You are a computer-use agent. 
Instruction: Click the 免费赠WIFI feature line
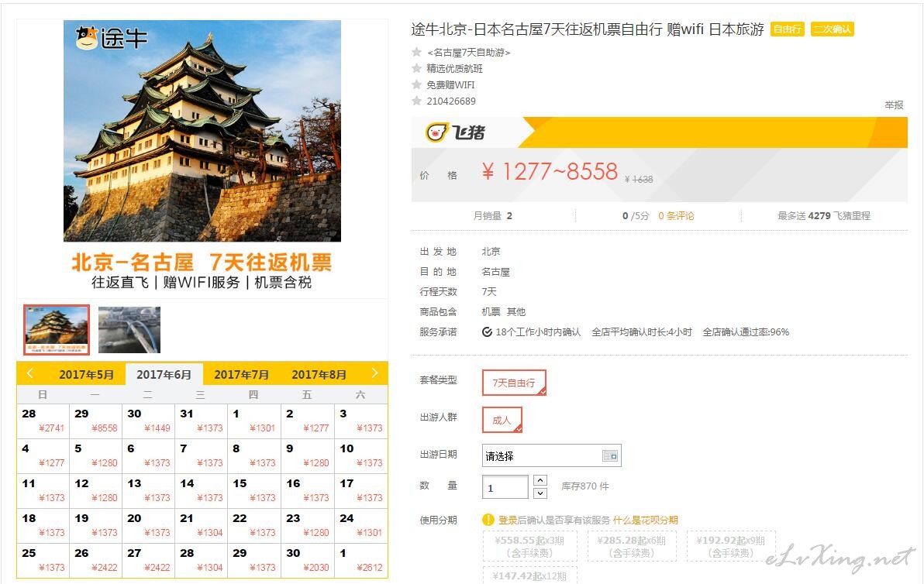[x=451, y=84]
